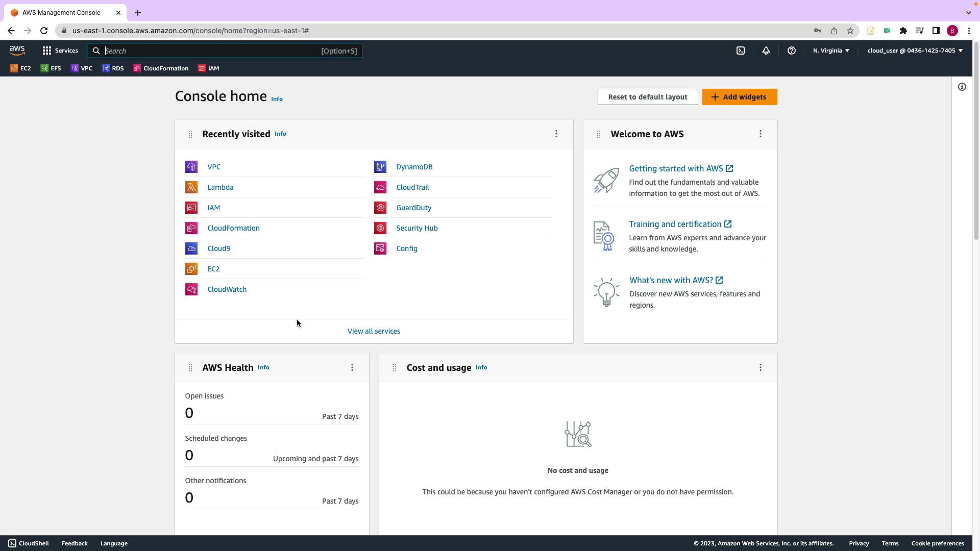Click the CloudFormation favorite shortcut

click(161, 68)
